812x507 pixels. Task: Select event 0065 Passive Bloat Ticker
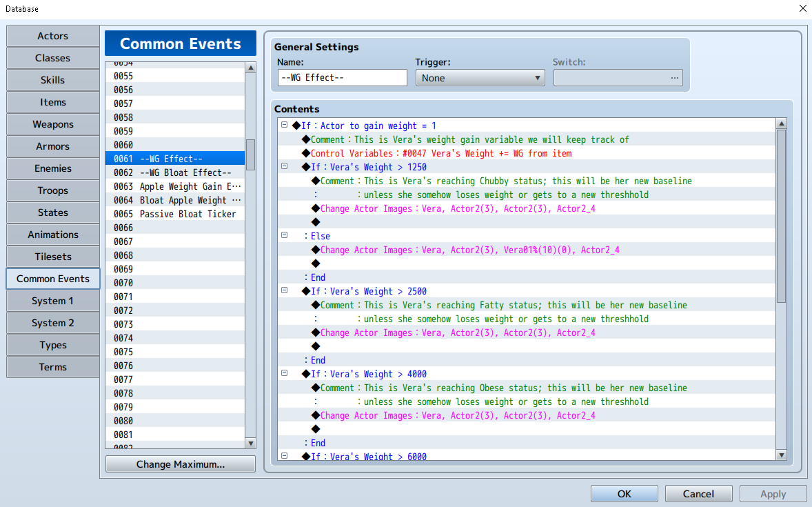[x=175, y=214]
